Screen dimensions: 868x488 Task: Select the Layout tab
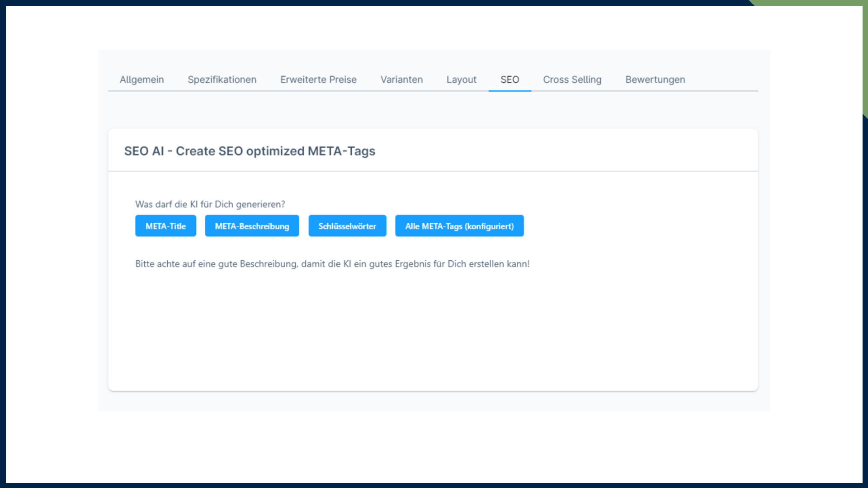click(x=461, y=80)
